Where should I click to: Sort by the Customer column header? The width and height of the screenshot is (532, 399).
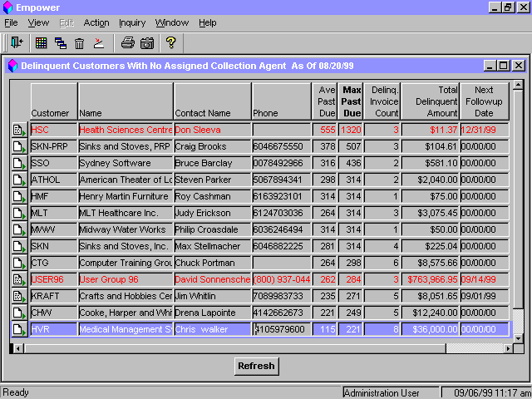[x=54, y=101]
